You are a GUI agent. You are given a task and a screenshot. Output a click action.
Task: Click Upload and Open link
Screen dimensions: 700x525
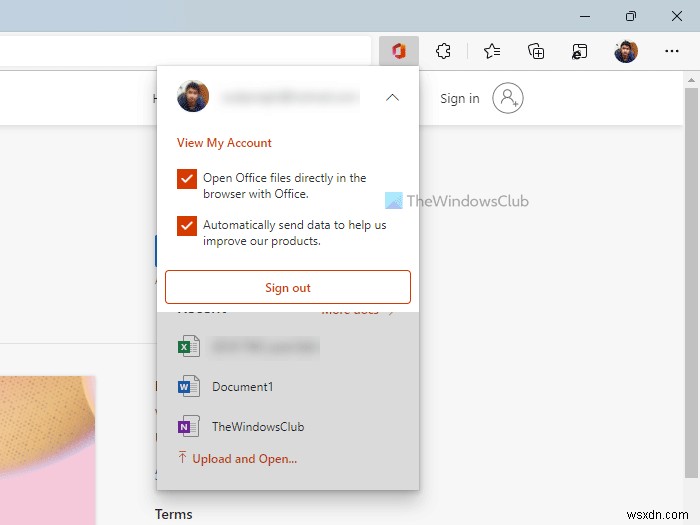pyautogui.click(x=244, y=459)
